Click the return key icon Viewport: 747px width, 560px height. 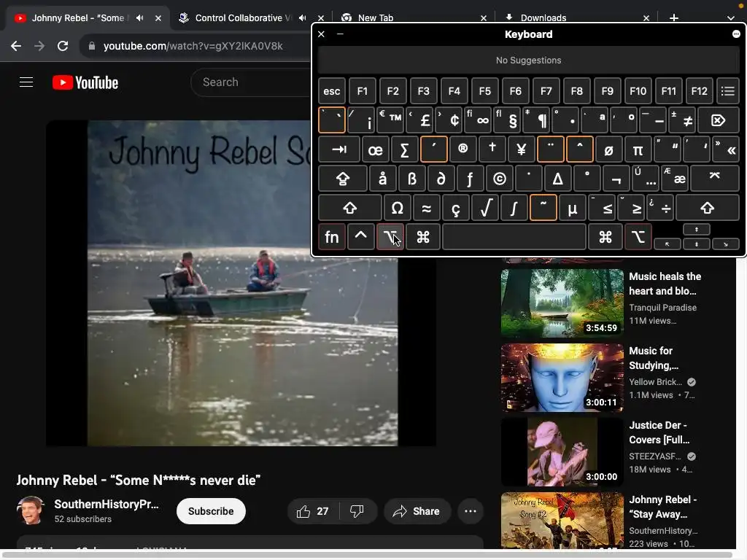click(715, 179)
